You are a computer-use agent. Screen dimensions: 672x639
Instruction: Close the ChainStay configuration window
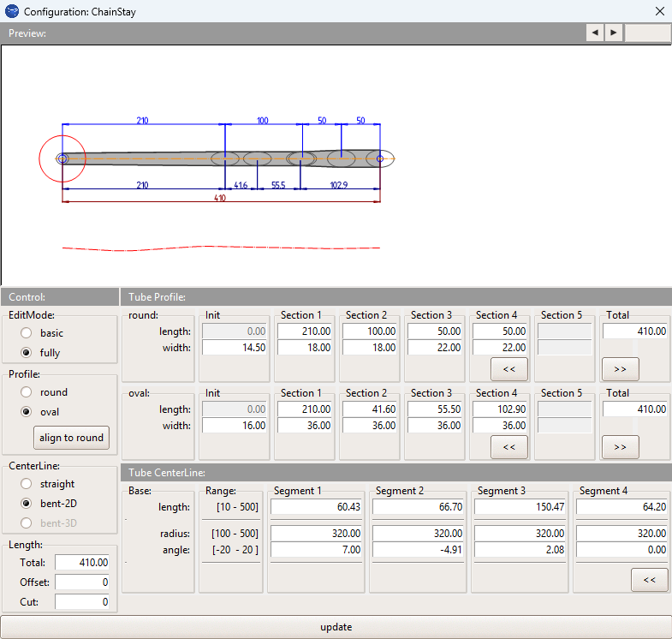[x=659, y=12]
